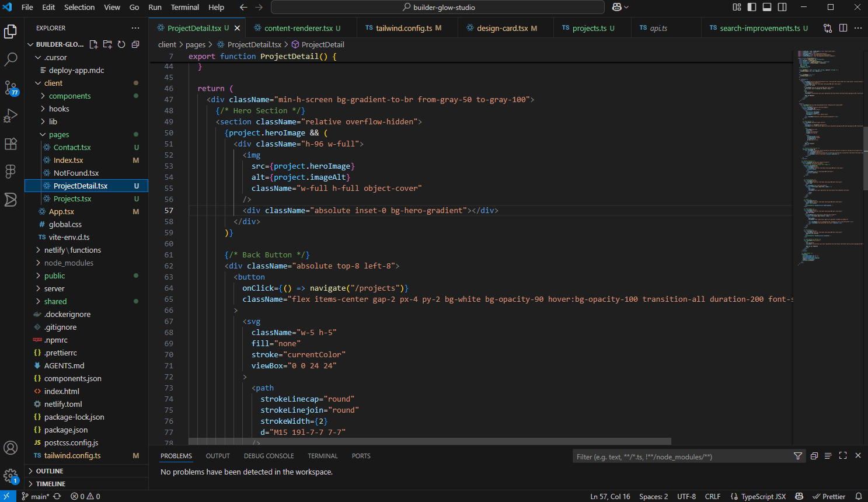Open the OUTPUT panel tab

coord(218,456)
